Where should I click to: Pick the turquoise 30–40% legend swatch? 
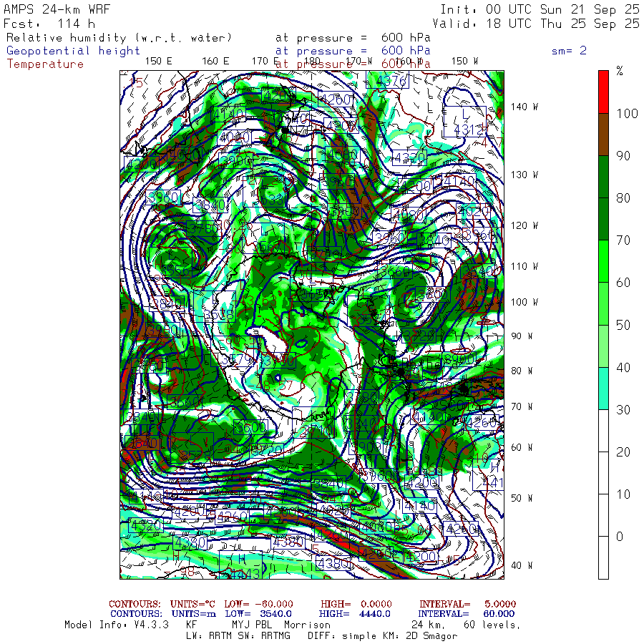coord(603,388)
